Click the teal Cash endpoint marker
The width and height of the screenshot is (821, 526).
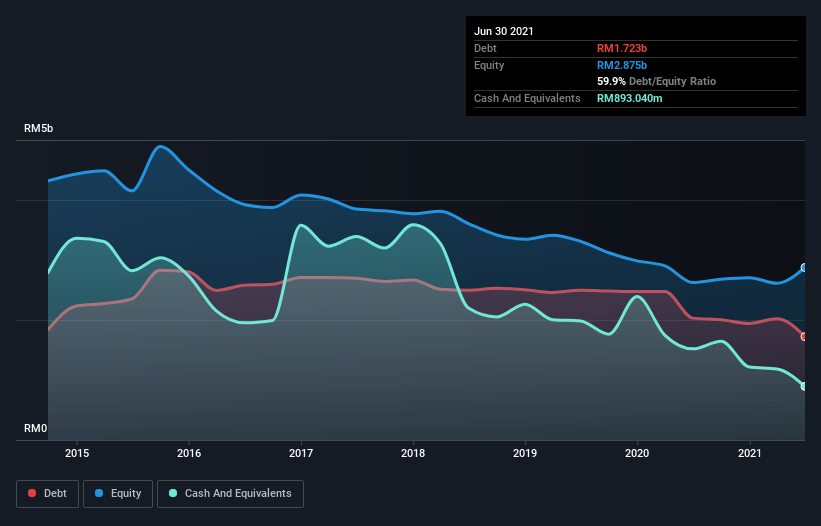coord(804,386)
